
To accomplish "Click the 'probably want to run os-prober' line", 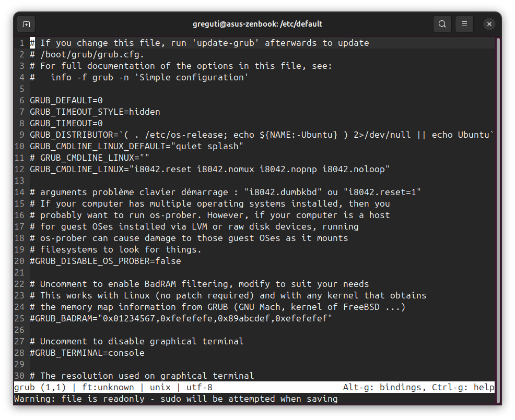I will 210,215.
